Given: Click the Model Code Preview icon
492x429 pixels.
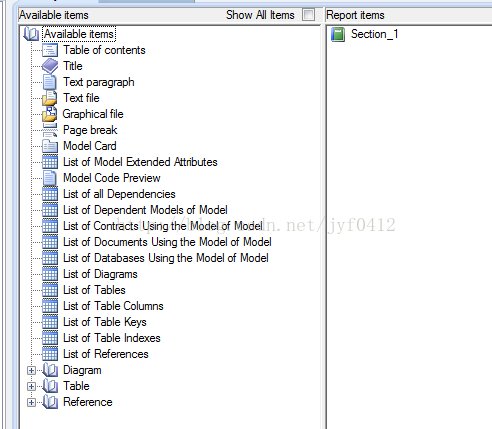Looking at the screenshot, I should coord(50,178).
